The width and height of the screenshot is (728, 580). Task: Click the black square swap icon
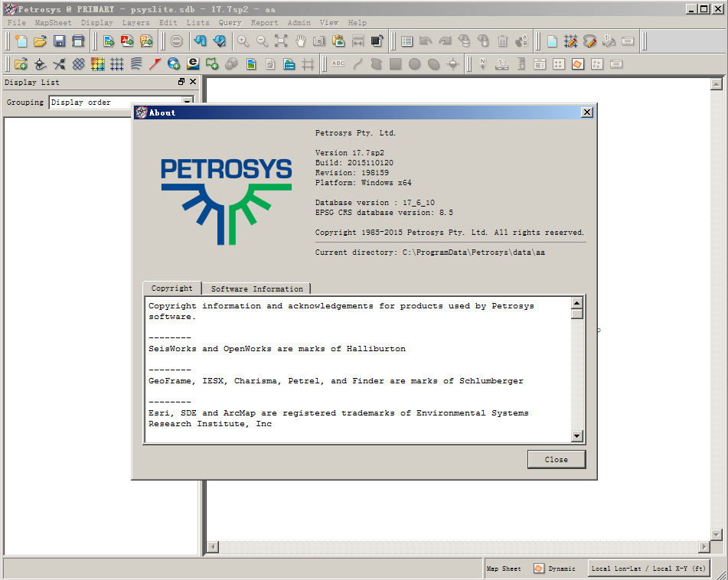(x=377, y=41)
